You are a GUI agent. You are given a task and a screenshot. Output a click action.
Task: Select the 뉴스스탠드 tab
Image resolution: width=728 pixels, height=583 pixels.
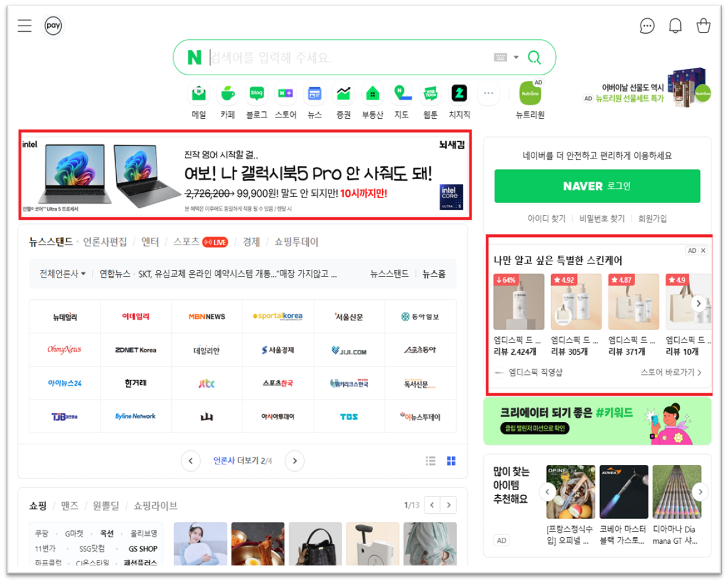coord(51,242)
